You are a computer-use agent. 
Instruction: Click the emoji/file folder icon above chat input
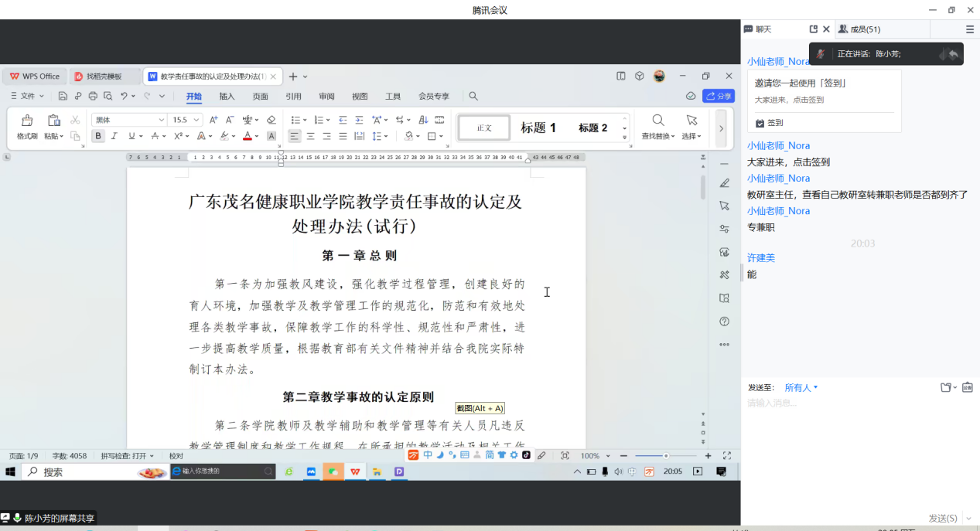click(x=945, y=387)
